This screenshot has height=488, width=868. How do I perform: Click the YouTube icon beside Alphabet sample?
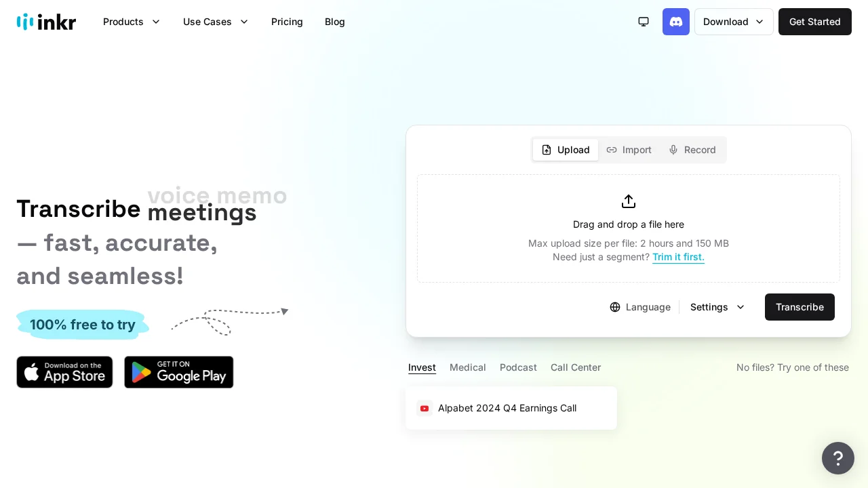coord(425,408)
